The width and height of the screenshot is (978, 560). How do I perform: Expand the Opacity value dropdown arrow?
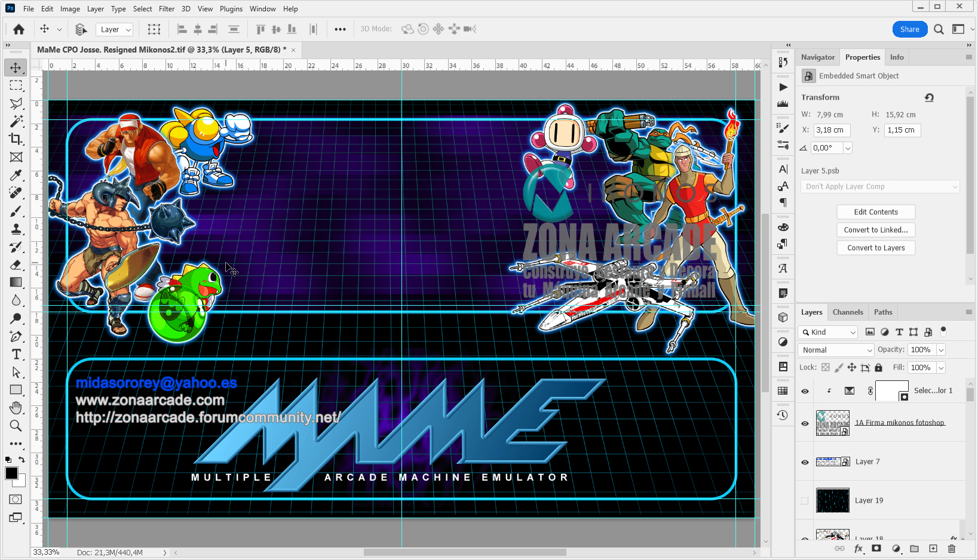point(942,350)
